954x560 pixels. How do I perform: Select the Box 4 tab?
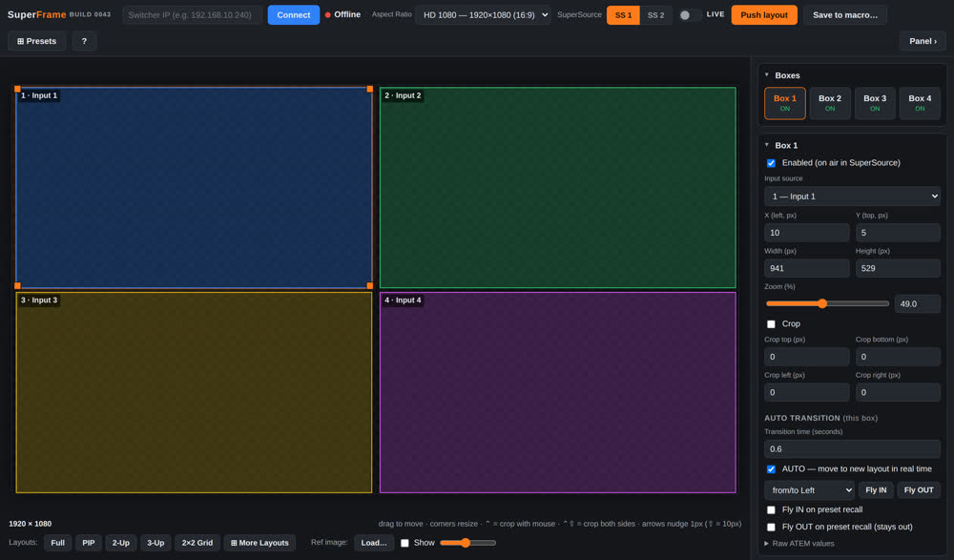point(920,103)
